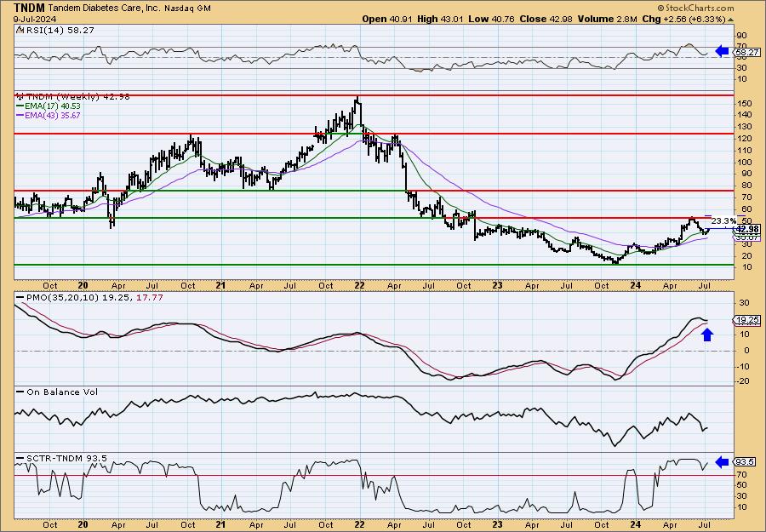Click the Open 40.91 value
Screen dimensions: 766x532
click(x=387, y=19)
